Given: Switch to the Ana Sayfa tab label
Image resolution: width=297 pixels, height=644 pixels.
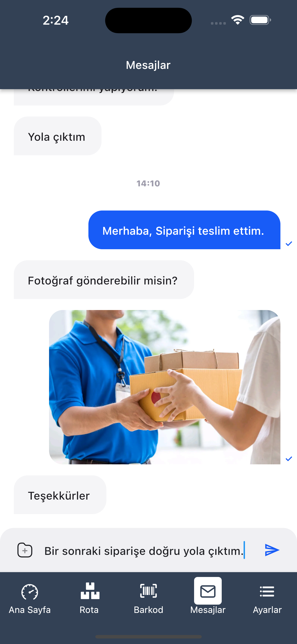Looking at the screenshot, I should 30,610.
